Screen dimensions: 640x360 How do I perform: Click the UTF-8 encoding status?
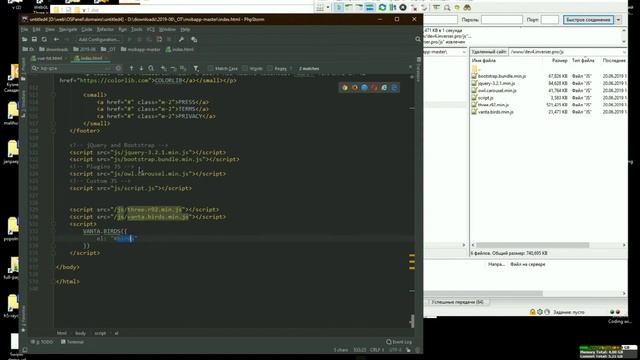pos(395,350)
